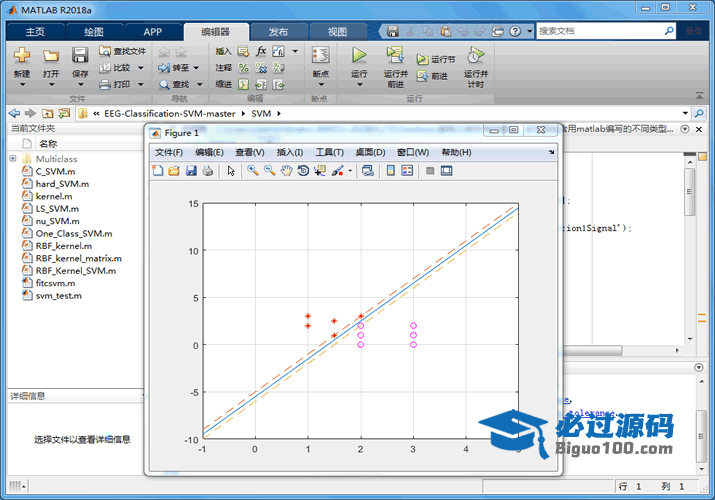Run the script with green Run arrow
This screenshot has width=715, height=500.
point(359,55)
